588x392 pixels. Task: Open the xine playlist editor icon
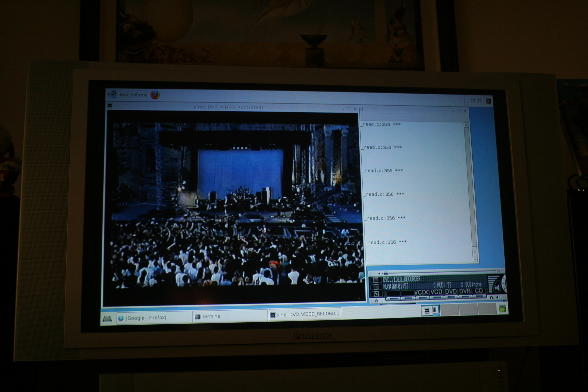tap(376, 280)
